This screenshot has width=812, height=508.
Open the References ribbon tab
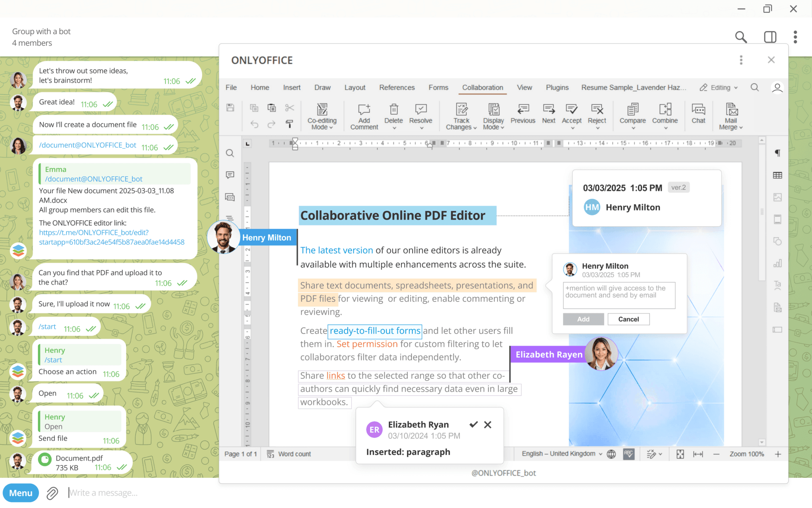point(397,87)
